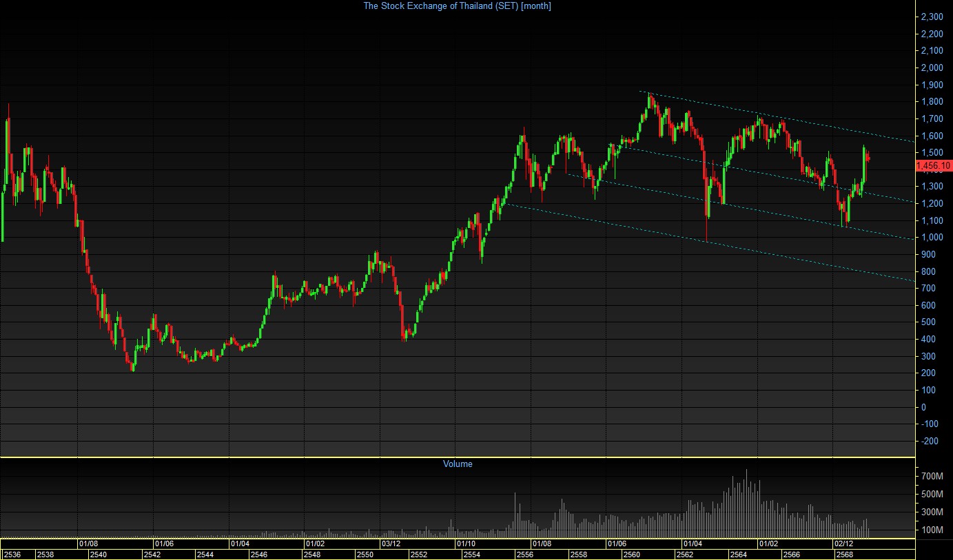Viewport: 953px width, 560px height.
Task: Click the 2550 year label
Action: (365, 554)
